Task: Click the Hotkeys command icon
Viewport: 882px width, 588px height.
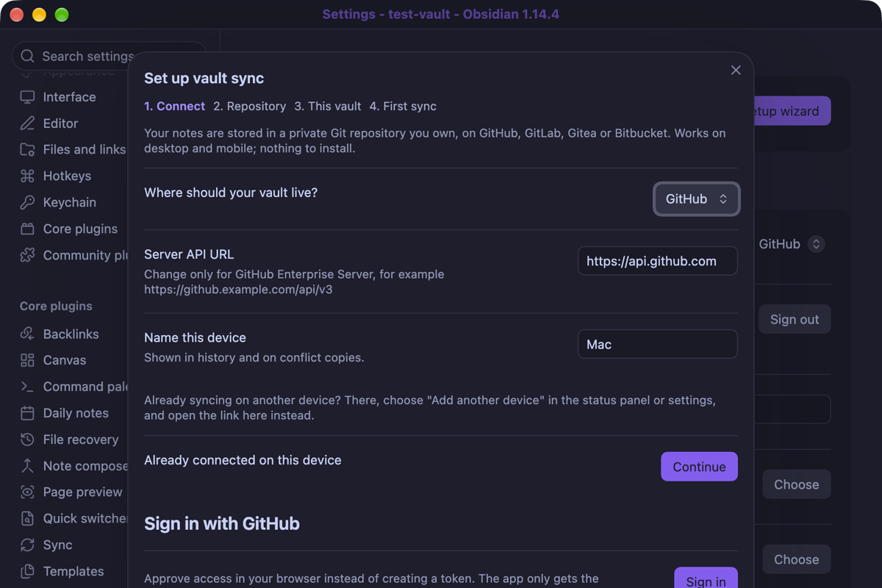Action: (27, 176)
